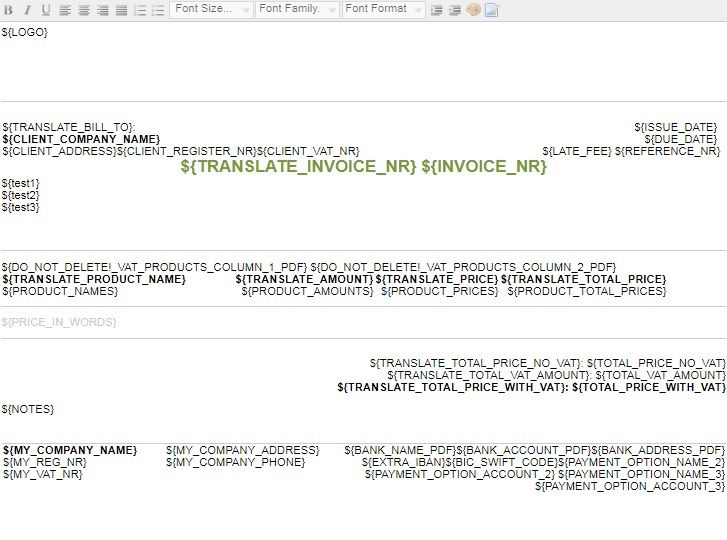The image size is (727, 540).
Task: Click ${BIC_SWIFT_CODE} placeholder
Action: click(x=502, y=462)
